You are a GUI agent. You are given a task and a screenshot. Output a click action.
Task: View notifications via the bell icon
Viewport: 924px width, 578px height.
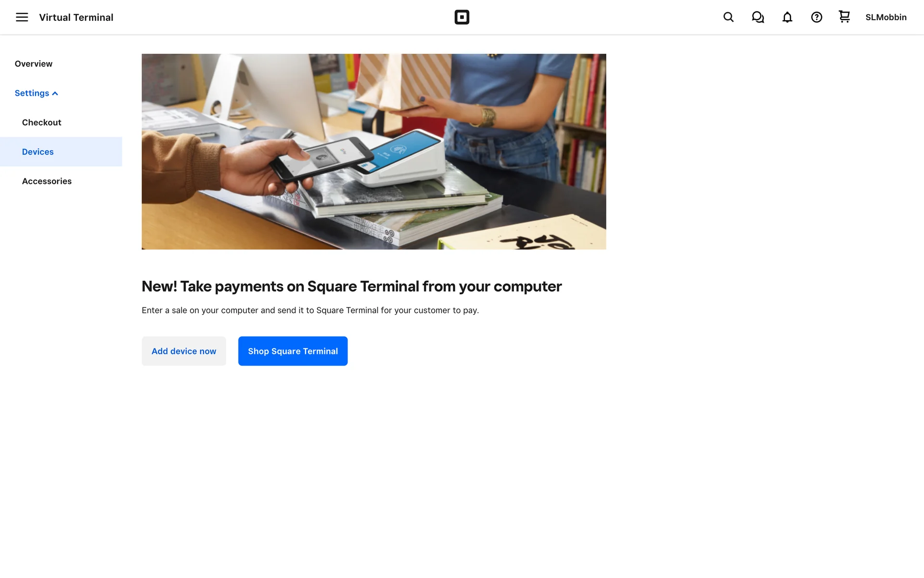(x=787, y=17)
